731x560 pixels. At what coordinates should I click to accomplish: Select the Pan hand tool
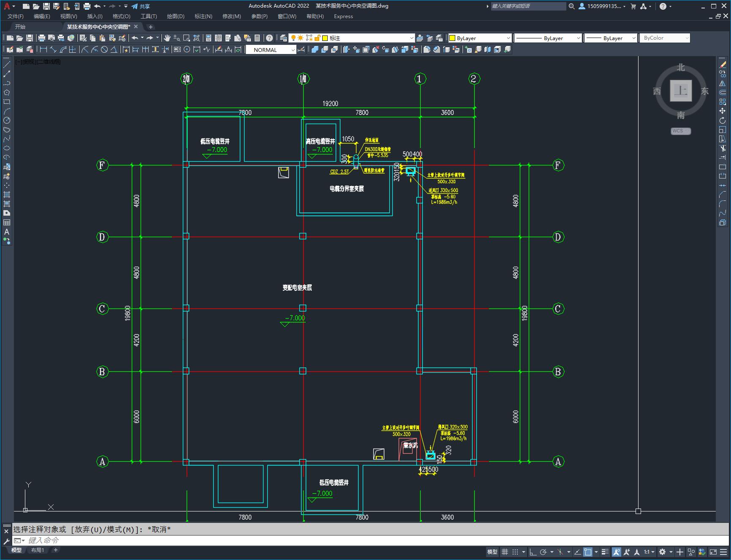coord(167,38)
